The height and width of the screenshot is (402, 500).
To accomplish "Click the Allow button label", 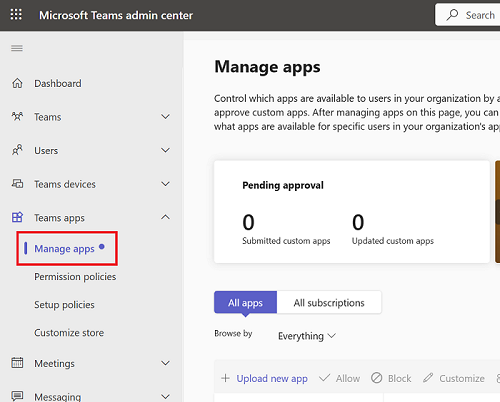I will click(348, 378).
